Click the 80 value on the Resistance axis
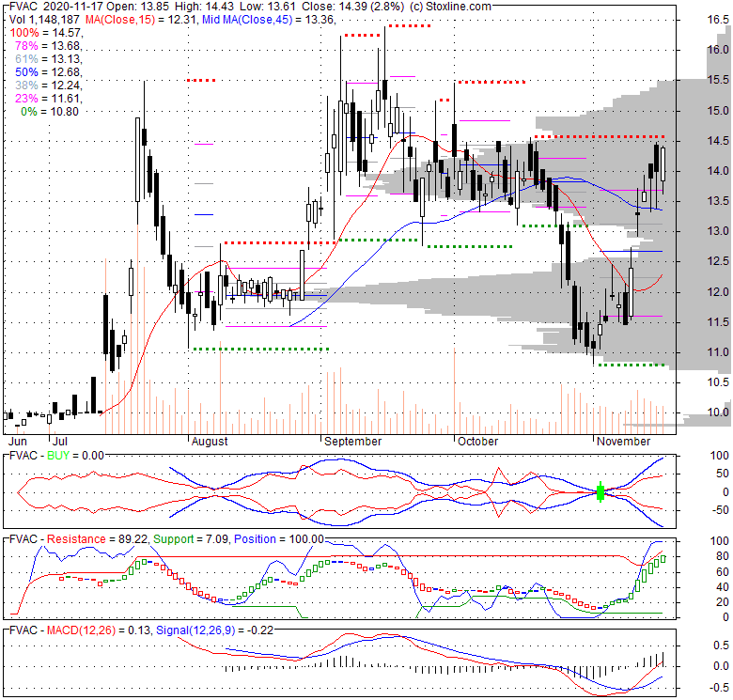This screenshot has width=733, height=700. coord(723,556)
